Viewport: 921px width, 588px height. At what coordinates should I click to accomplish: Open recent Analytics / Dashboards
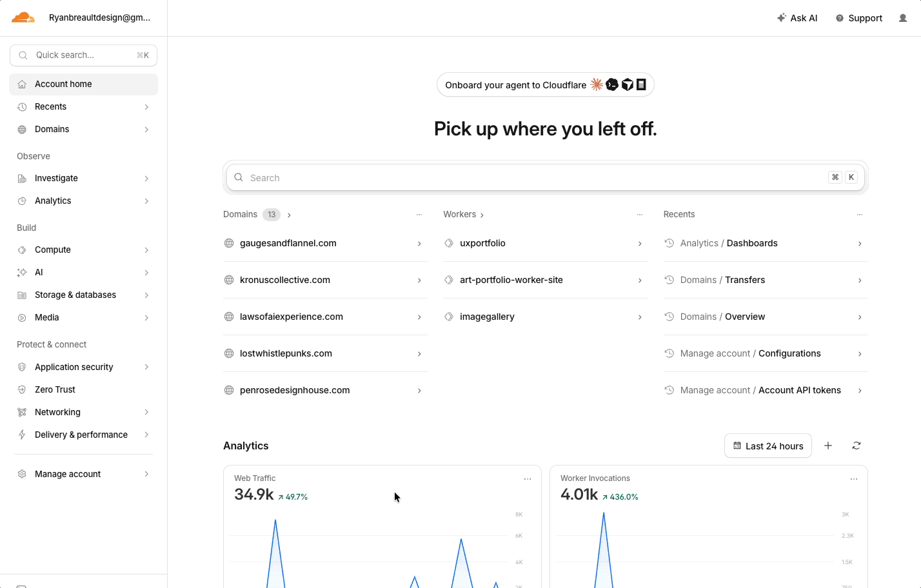click(x=766, y=243)
